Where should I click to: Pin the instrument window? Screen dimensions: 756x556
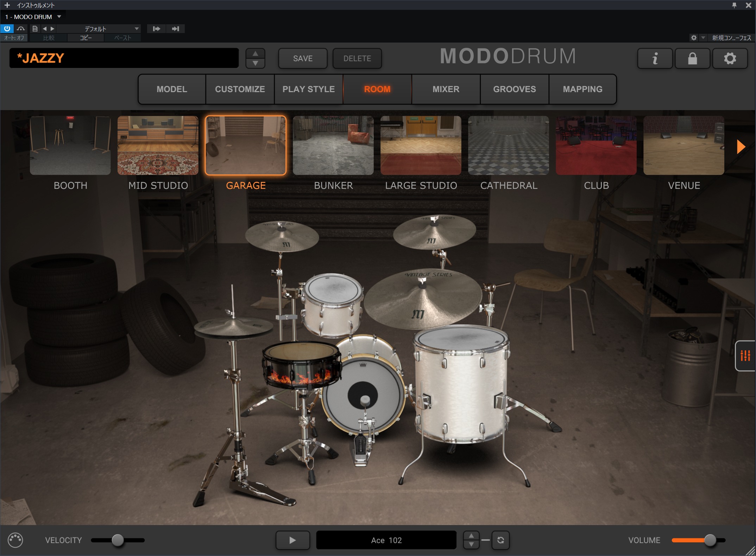coord(734,5)
